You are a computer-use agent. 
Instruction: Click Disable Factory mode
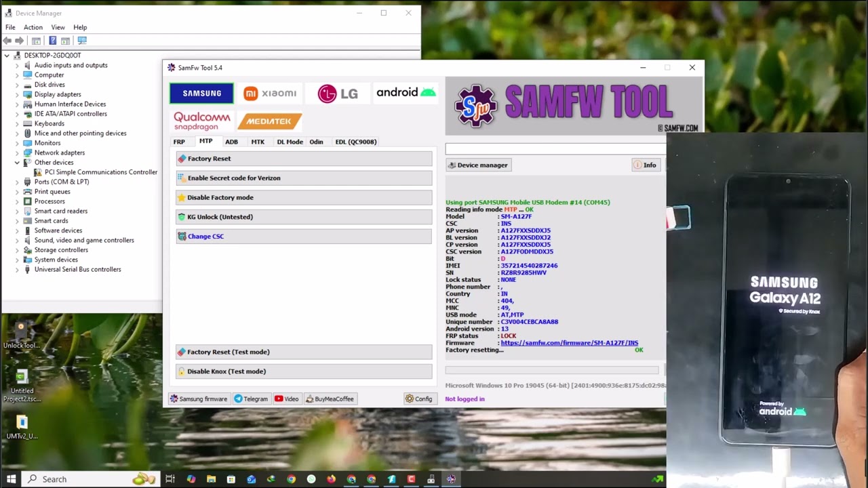click(304, 197)
